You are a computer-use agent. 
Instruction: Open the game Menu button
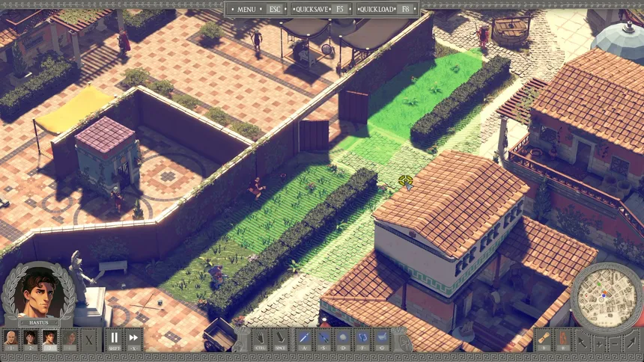(x=258, y=9)
